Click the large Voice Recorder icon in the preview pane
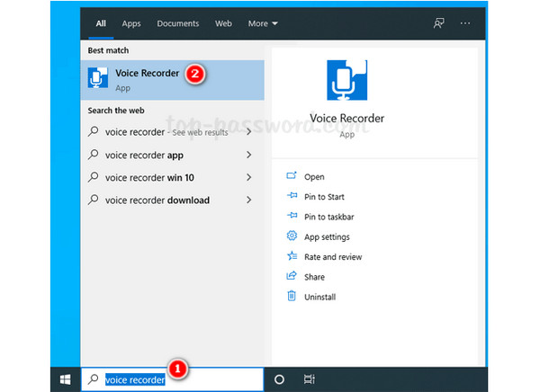Screen dimensions: 540x392 [x=346, y=80]
